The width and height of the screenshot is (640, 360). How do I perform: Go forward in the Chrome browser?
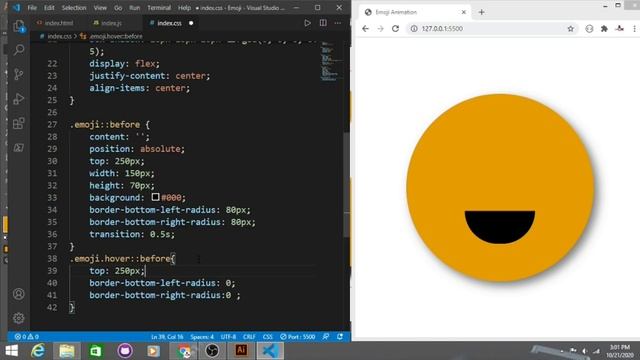(380, 29)
